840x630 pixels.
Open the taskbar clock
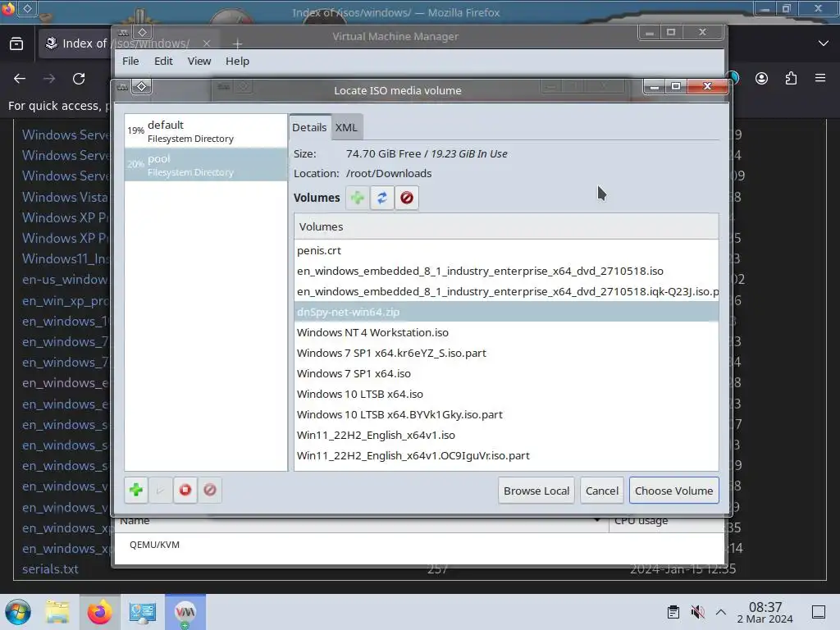[765, 612]
